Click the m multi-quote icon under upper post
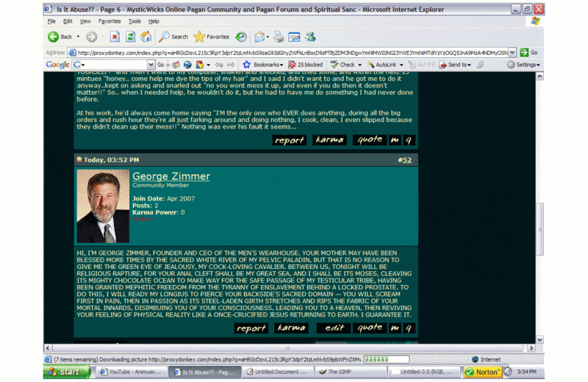Screen dimensions: 588x382 pyautogui.click(x=395, y=140)
